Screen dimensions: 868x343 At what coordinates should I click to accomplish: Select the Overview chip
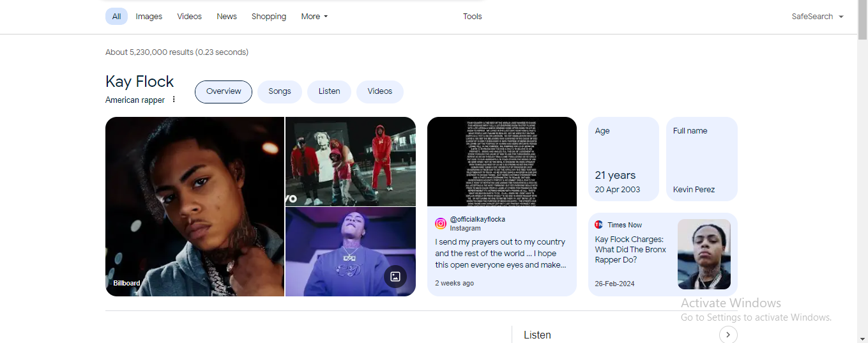click(224, 91)
